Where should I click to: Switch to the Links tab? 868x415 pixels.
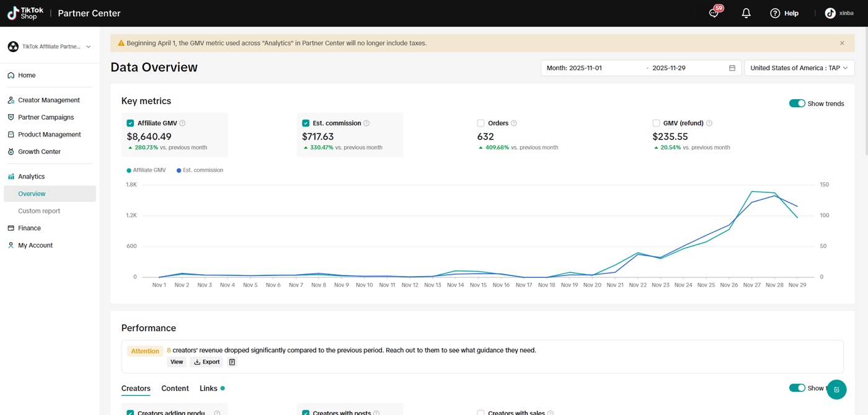(208, 388)
